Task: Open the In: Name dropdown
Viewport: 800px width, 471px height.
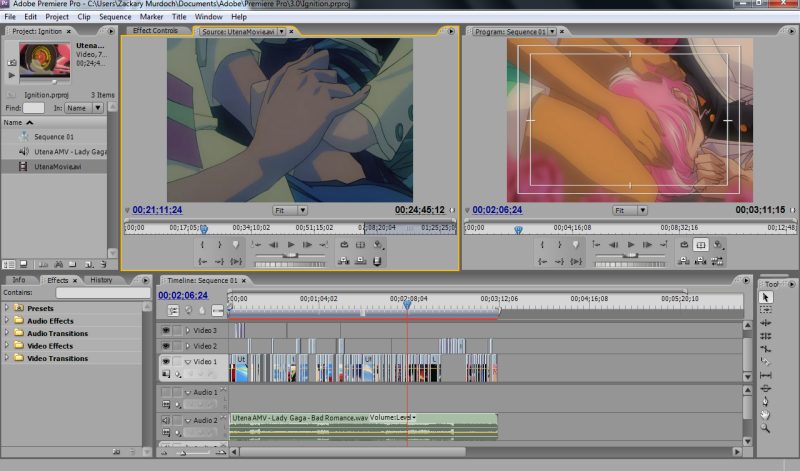Action: (x=84, y=108)
